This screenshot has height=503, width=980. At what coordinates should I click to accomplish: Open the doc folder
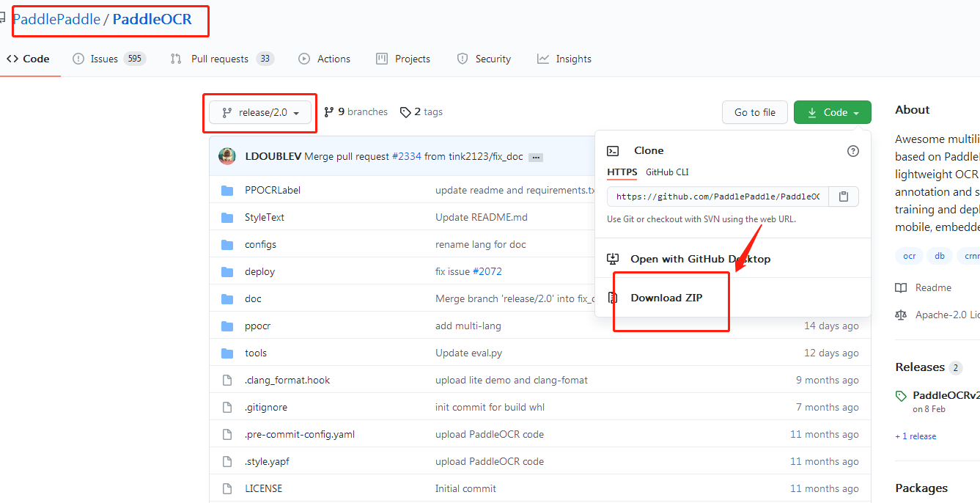point(253,298)
